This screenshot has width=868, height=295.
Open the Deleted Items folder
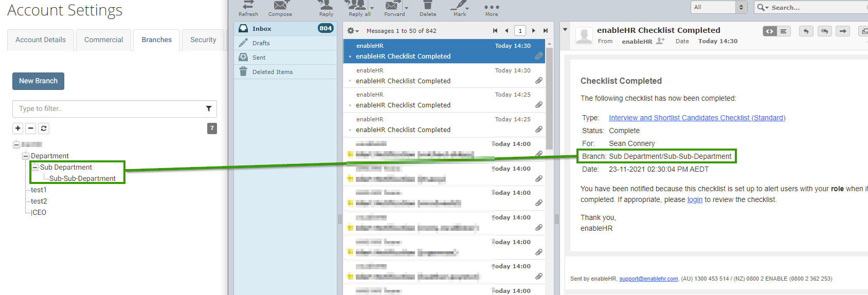point(285,72)
